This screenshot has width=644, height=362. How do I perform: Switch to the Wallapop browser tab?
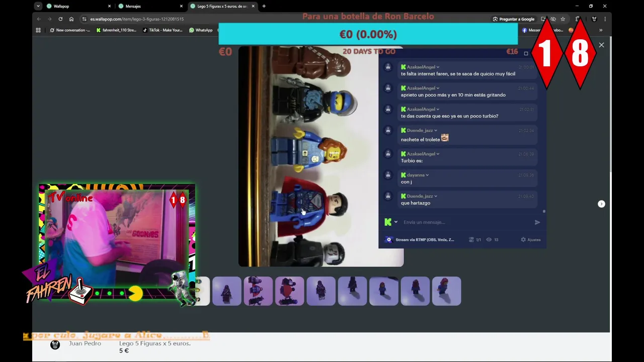61,6
